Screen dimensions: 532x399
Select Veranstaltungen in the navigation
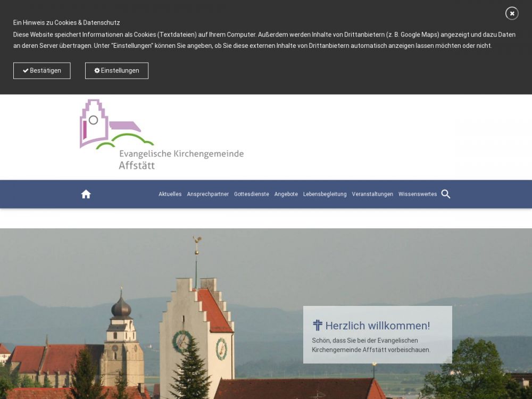pos(372,194)
